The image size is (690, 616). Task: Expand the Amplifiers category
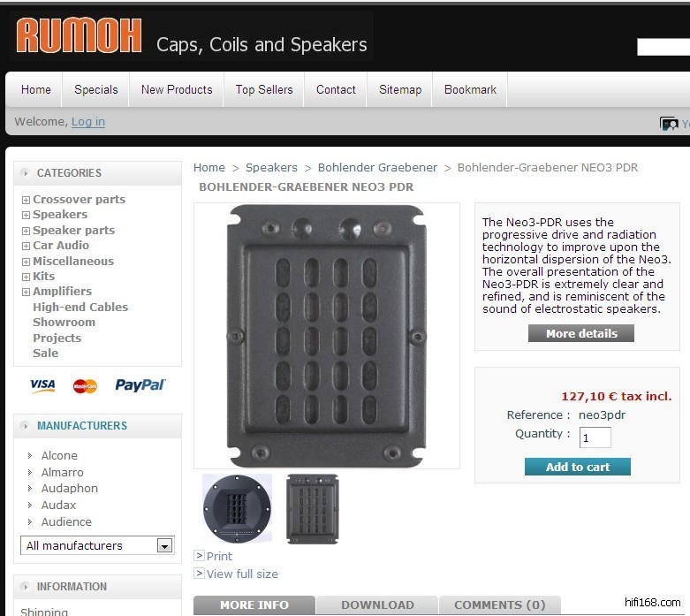pos(26,292)
